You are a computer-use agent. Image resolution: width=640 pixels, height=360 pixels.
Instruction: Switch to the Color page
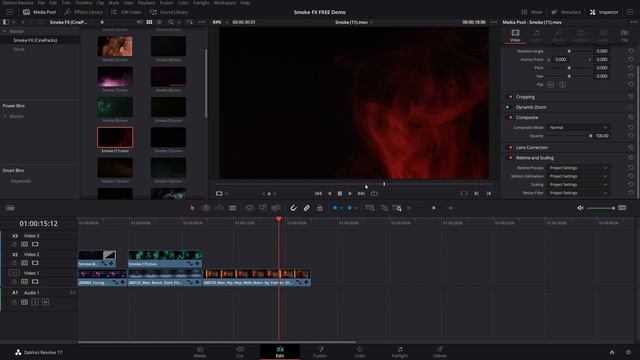[360, 352]
